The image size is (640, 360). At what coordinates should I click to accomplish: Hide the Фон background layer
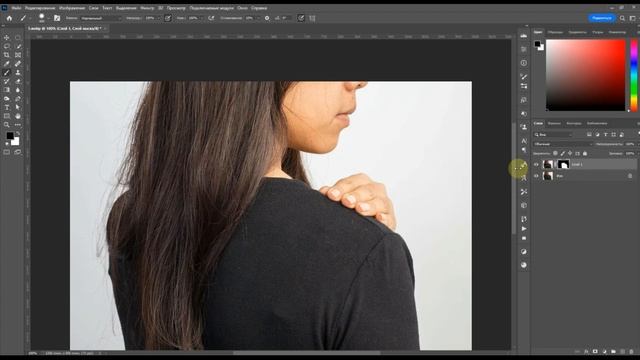[536, 176]
